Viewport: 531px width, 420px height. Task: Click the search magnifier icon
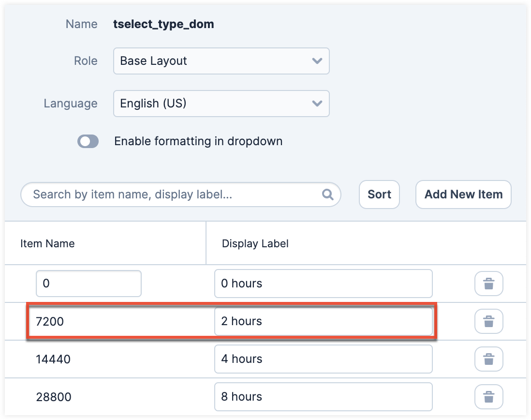click(327, 195)
